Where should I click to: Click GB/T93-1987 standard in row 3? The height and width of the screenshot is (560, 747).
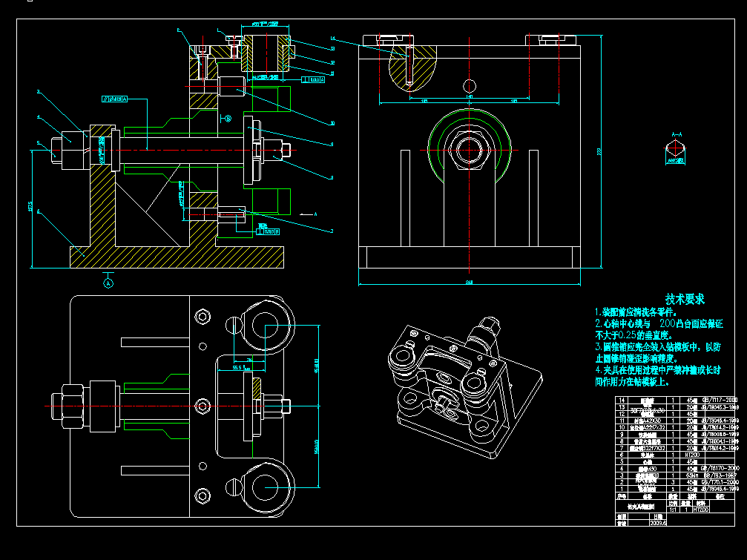click(x=719, y=475)
